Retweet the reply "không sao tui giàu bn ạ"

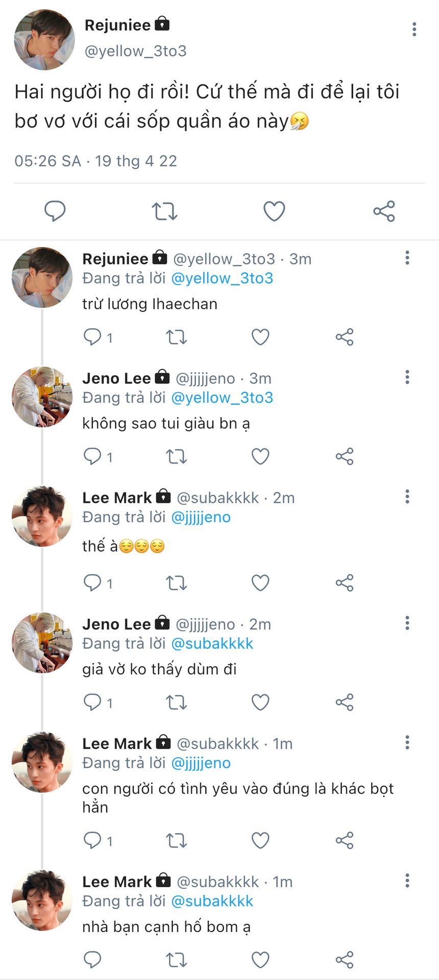tap(177, 456)
